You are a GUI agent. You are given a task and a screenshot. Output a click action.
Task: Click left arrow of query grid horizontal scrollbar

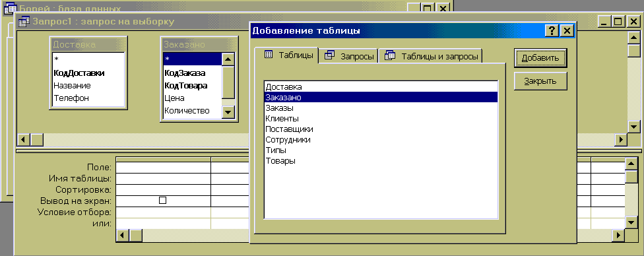(x=122, y=236)
